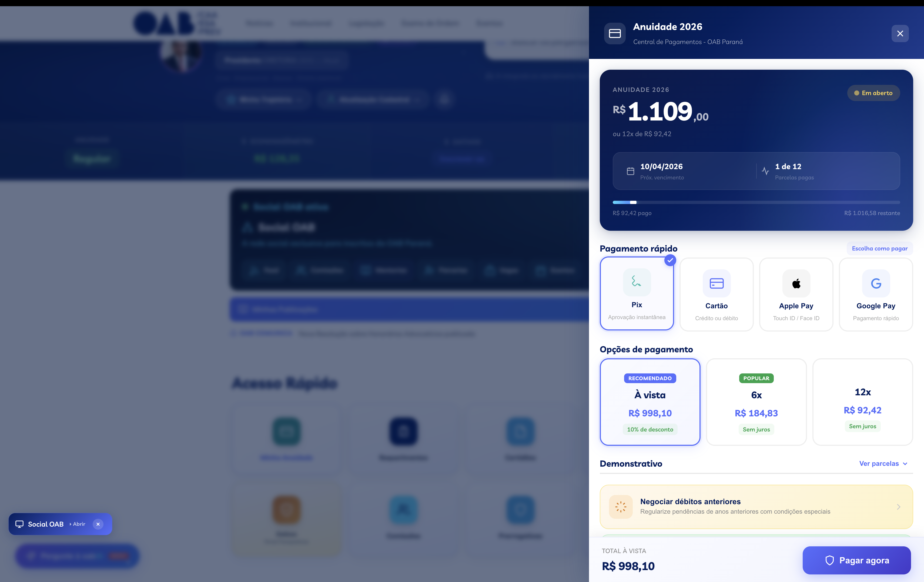Pick the Google Pay G icon
The height and width of the screenshot is (582, 924).
coord(876,283)
